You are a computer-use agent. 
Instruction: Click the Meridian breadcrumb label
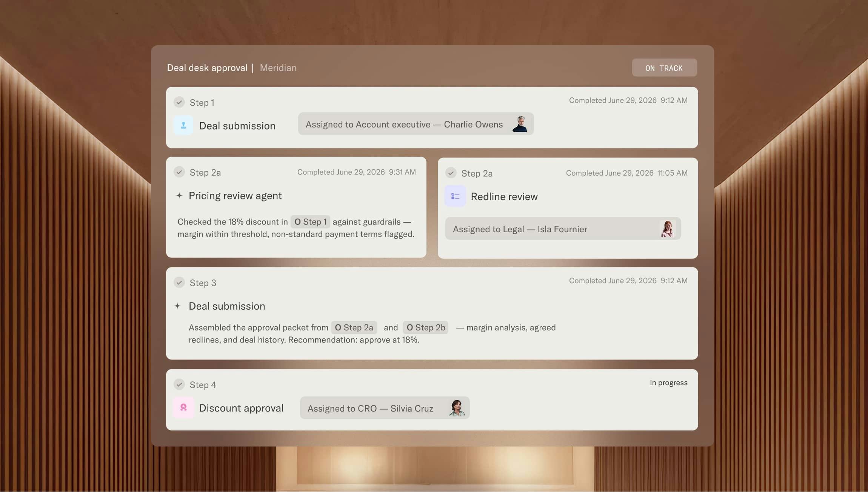[x=278, y=68]
